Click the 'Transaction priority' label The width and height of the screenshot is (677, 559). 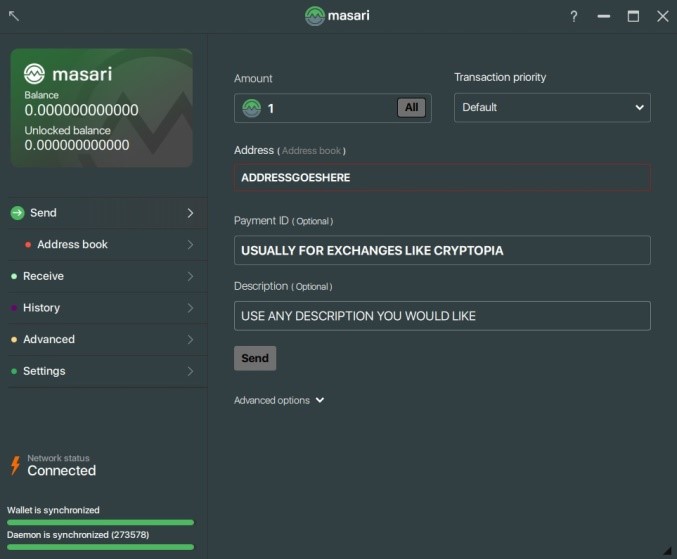tap(500, 77)
